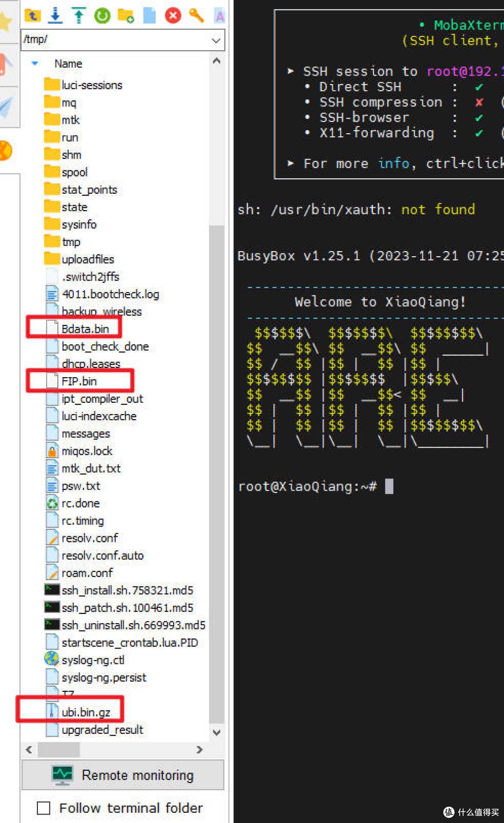
Task: Click the Name column header
Action: click(68, 63)
